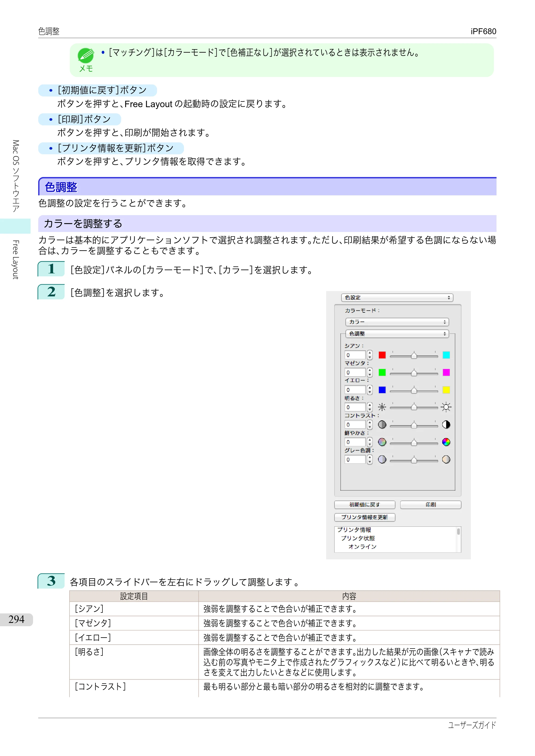
Task: Click the magenta swatch in the マゼンタ row
Action: click(446, 373)
